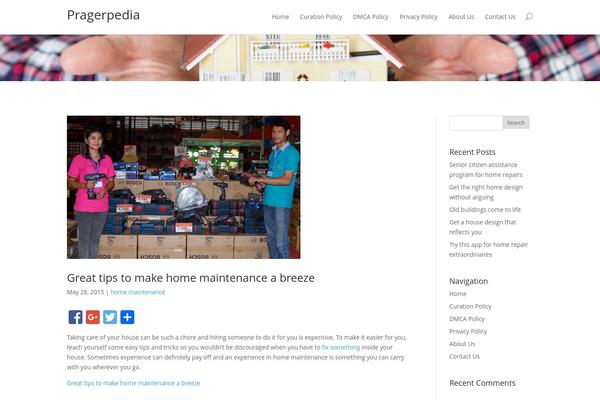
Task: Open the home maintenance category link
Action: [x=138, y=292]
